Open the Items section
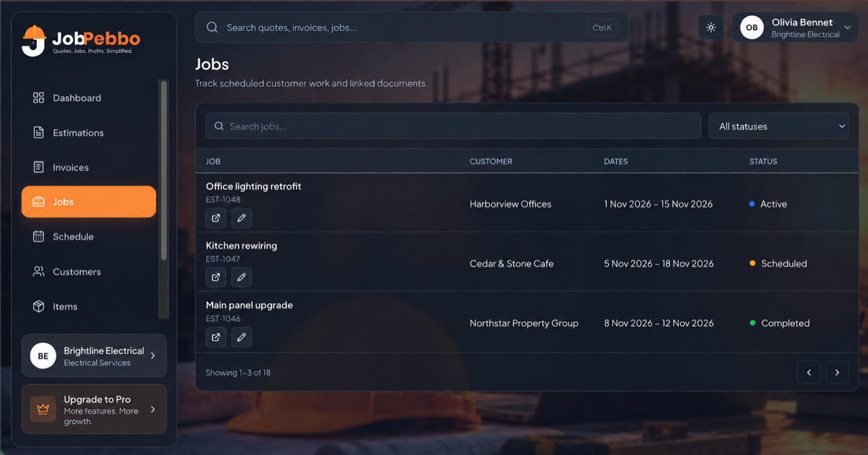868x455 pixels. pos(88,306)
